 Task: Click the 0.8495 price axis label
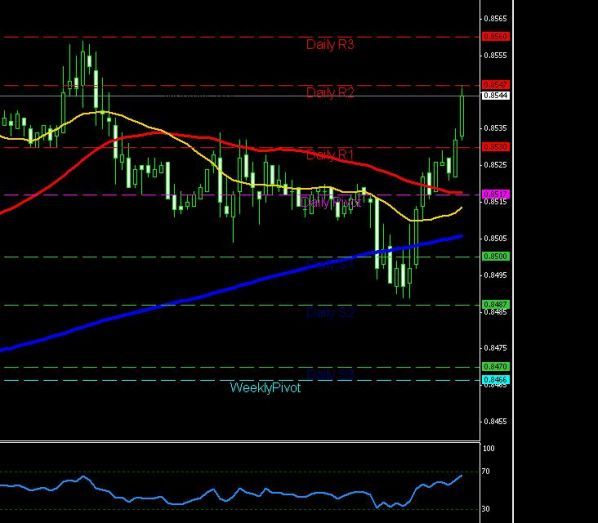click(x=495, y=275)
